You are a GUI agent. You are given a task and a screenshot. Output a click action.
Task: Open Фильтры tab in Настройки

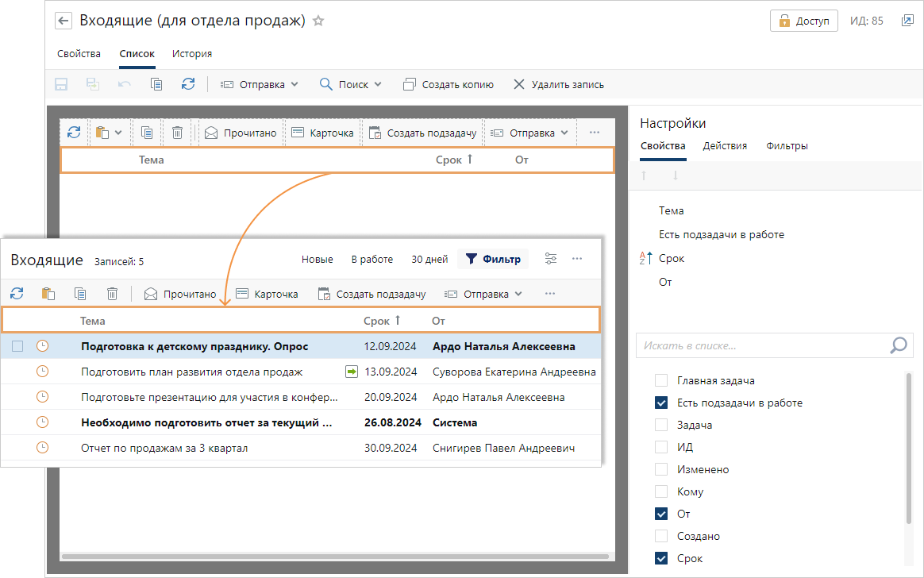787,146
